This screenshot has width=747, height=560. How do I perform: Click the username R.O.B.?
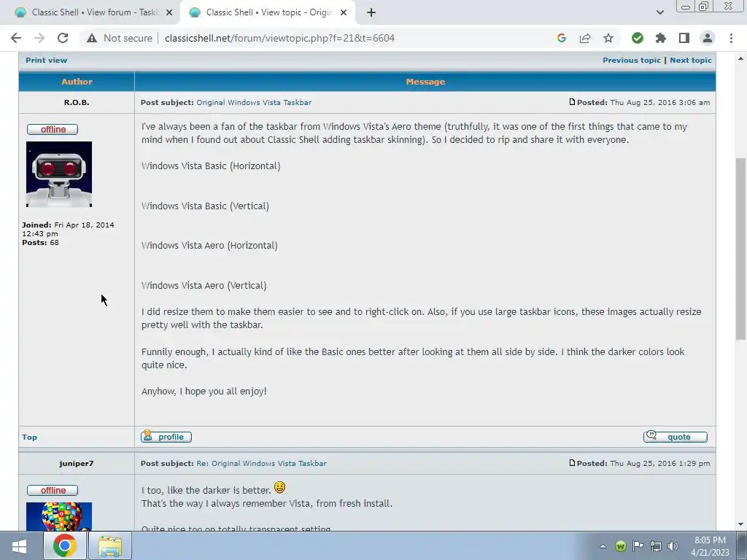[x=77, y=102]
